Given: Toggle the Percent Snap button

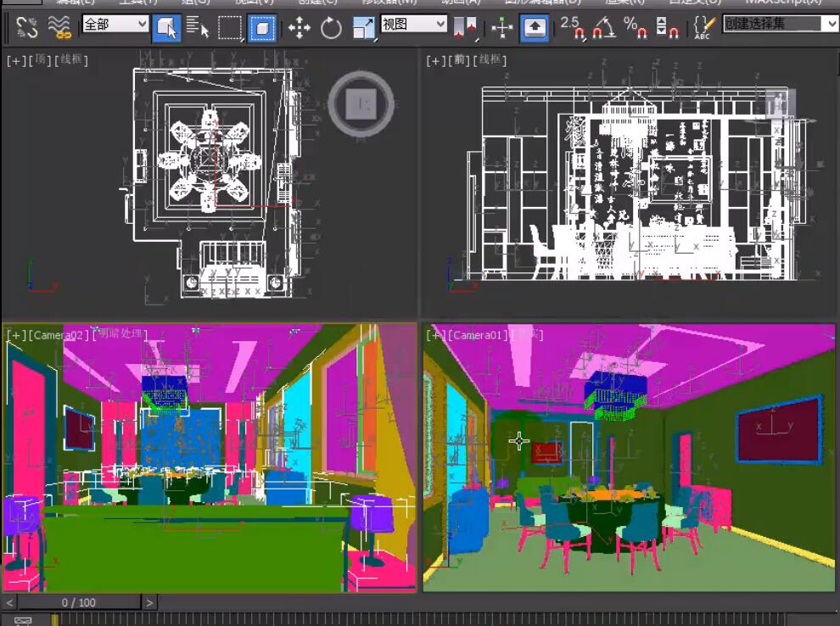Looking at the screenshot, I should point(636,28).
